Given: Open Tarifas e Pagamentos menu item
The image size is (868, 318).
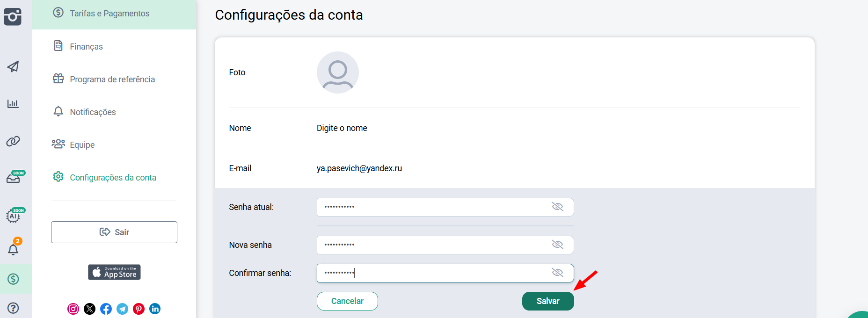Looking at the screenshot, I should 109,14.
